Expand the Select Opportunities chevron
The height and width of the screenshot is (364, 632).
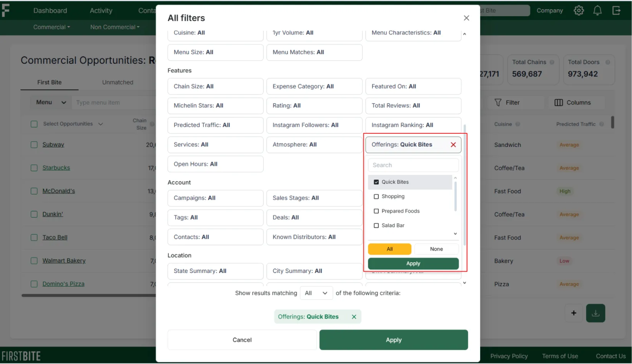point(101,124)
